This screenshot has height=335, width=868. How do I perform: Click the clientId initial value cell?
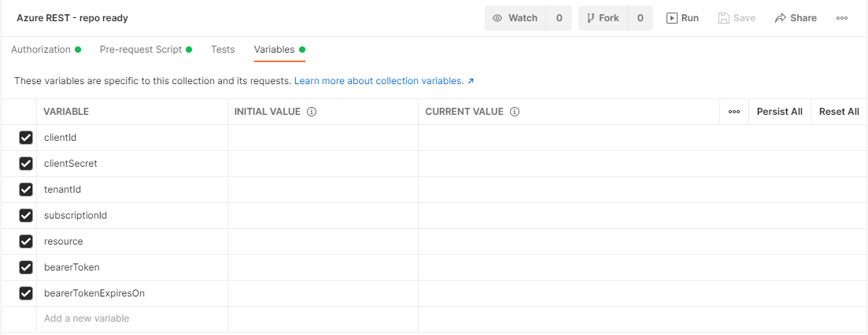click(323, 138)
